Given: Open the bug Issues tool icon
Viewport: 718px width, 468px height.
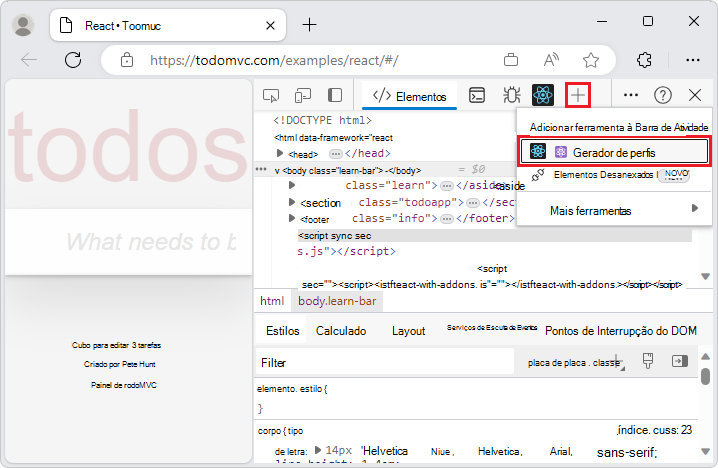Looking at the screenshot, I should click(x=511, y=95).
